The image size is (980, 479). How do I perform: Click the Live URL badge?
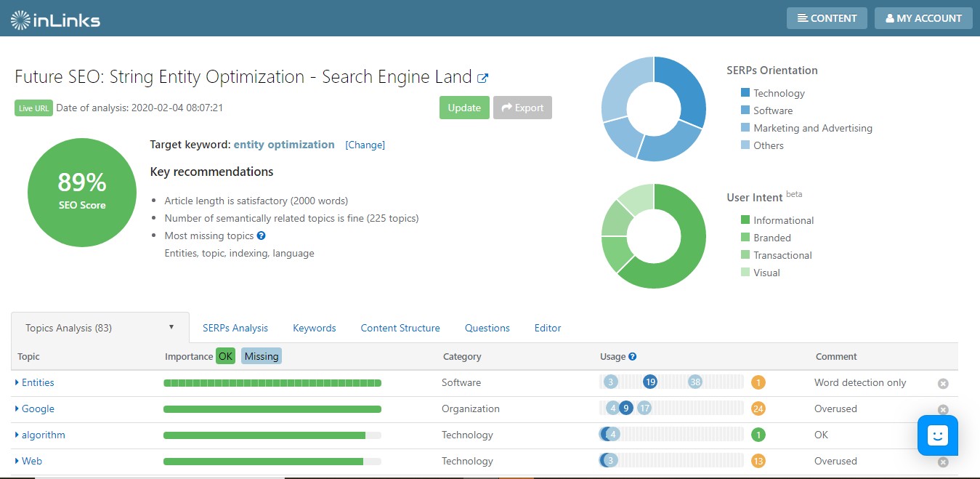(33, 108)
